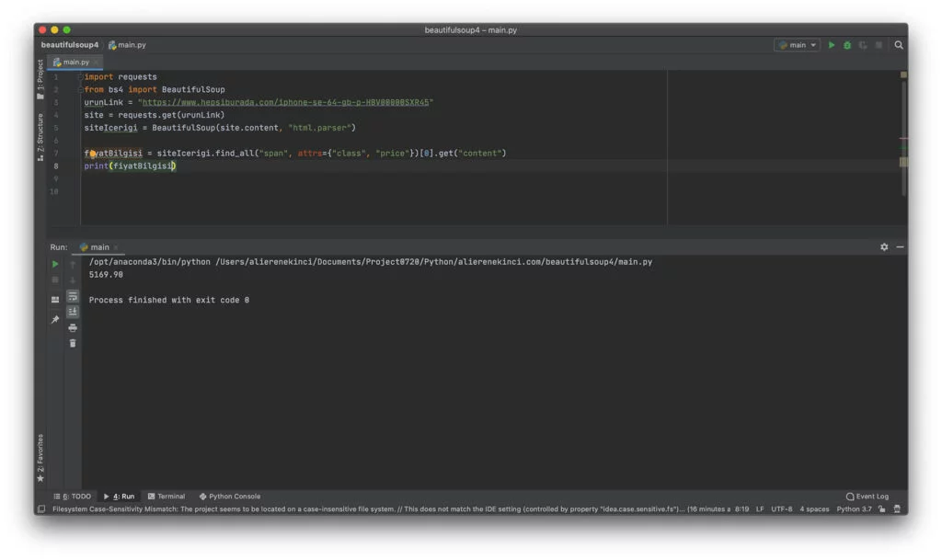Toggle soft-wrap in the Run console
The width and height of the screenshot is (942, 560).
(73, 296)
